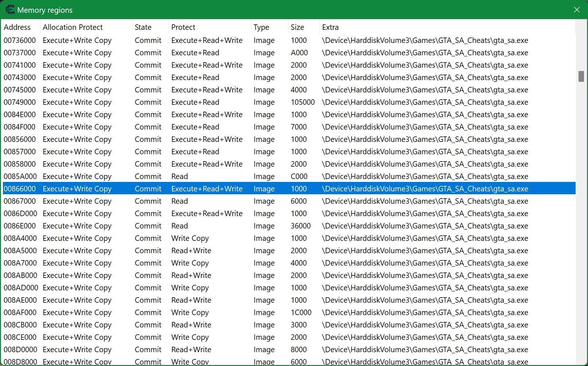Select the row with address 008CB000
This screenshot has width=588, height=366.
coord(289,325)
